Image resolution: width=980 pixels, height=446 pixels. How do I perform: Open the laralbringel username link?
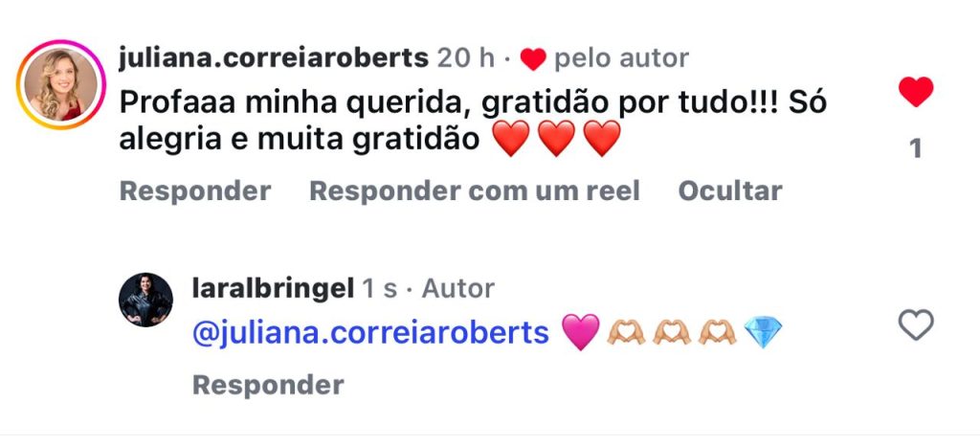273,288
